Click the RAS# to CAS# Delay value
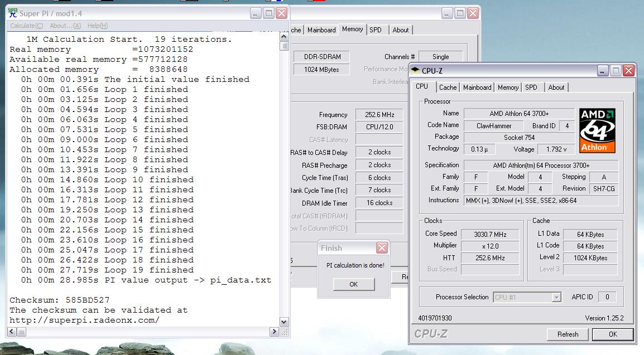Screen dimensions: 644x355 pos(379,152)
